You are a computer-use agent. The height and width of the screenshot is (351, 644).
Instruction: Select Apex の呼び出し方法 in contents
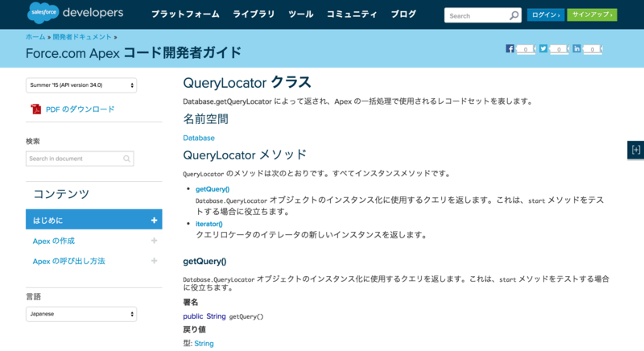[x=69, y=261]
